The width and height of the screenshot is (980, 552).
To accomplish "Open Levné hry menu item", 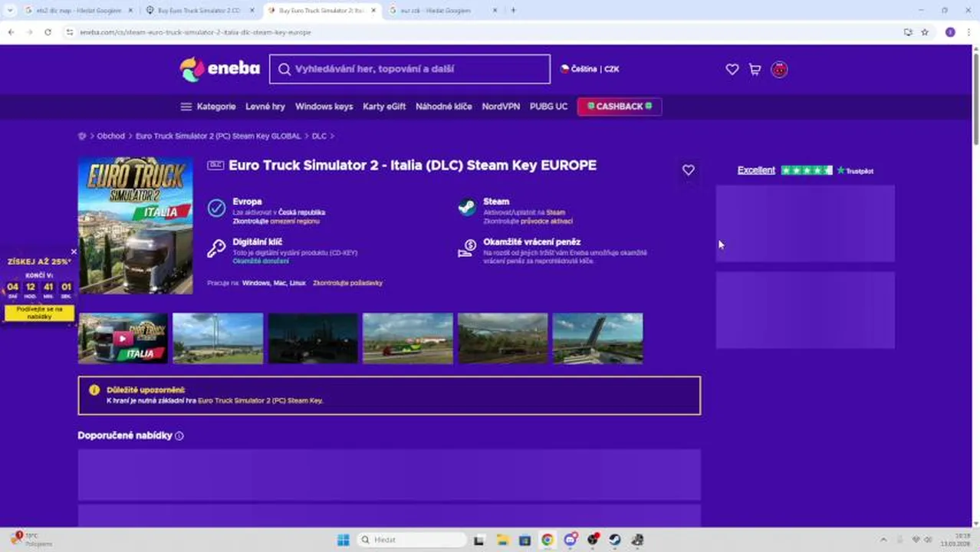I will point(265,107).
